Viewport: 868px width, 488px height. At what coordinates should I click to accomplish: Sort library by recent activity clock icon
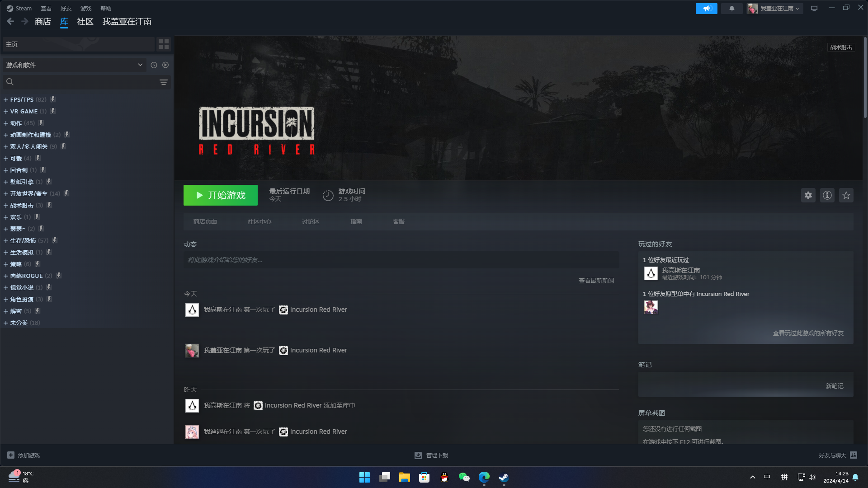[154, 65]
